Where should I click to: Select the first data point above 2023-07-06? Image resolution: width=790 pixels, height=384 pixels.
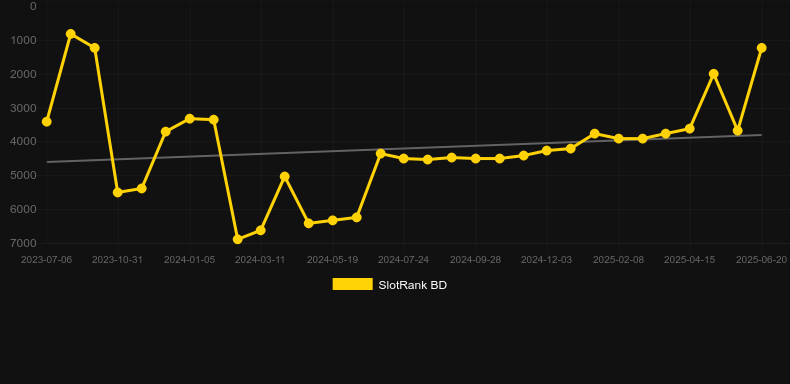pyautogui.click(x=46, y=122)
